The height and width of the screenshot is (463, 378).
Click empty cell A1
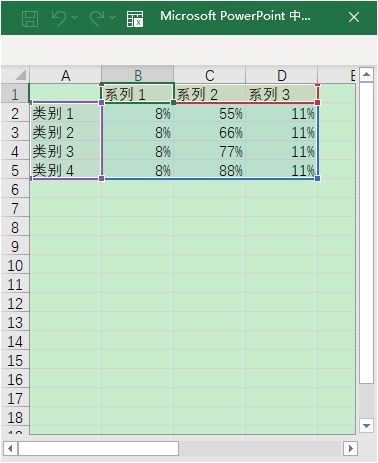tap(66, 94)
